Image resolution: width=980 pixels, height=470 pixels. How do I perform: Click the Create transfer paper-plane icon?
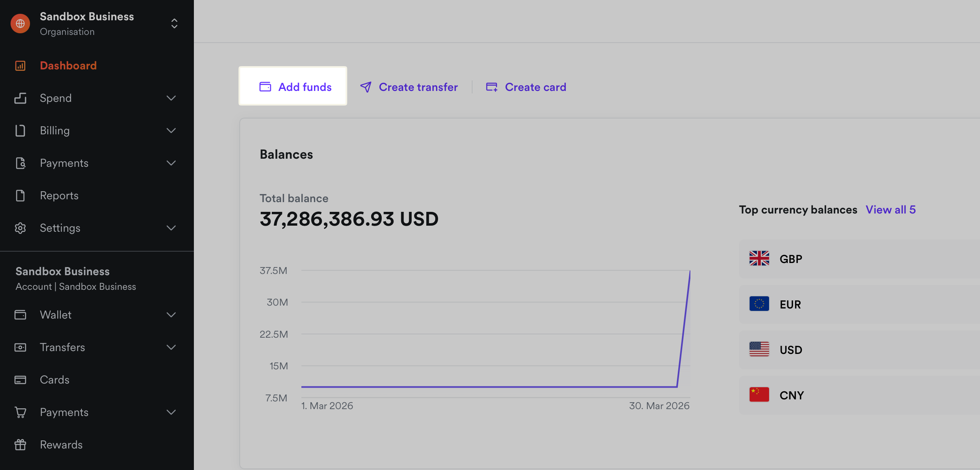366,87
